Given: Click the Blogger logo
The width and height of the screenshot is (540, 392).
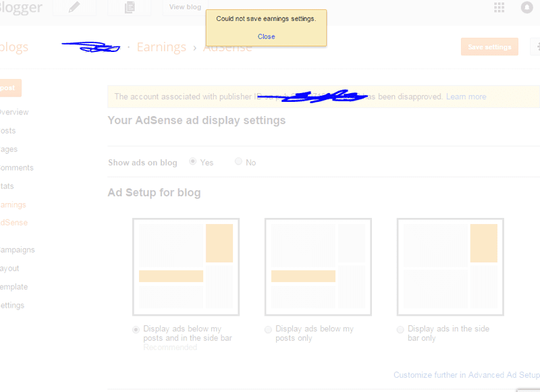Looking at the screenshot, I should coord(21,7).
